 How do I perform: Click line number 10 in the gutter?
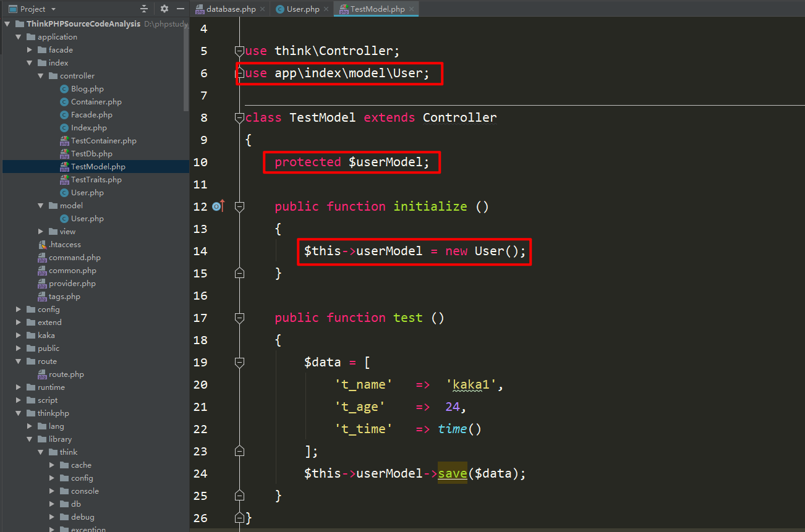[200, 162]
